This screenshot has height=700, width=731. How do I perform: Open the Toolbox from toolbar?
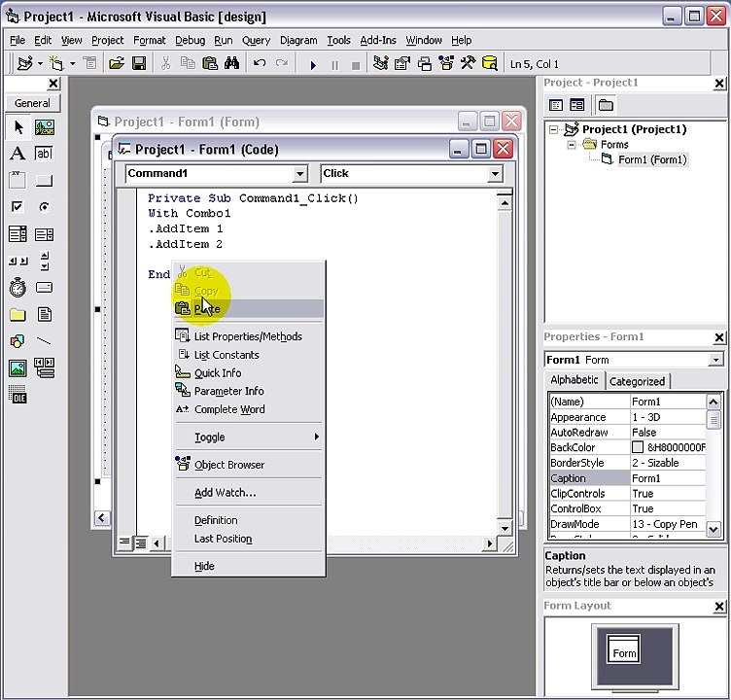coord(469,63)
